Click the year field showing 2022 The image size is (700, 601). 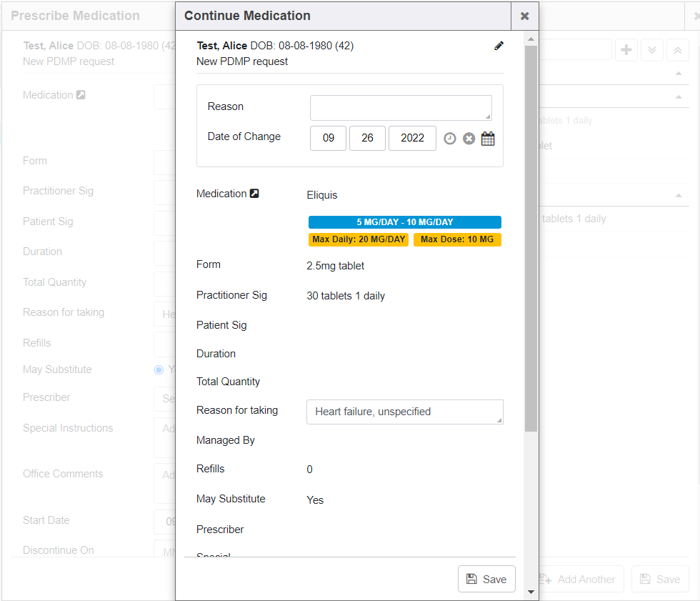click(412, 139)
